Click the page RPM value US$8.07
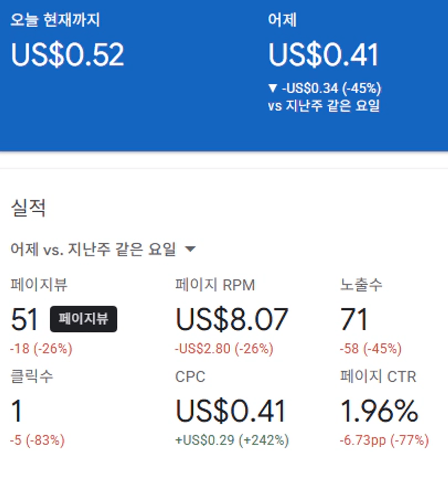 click(x=231, y=320)
